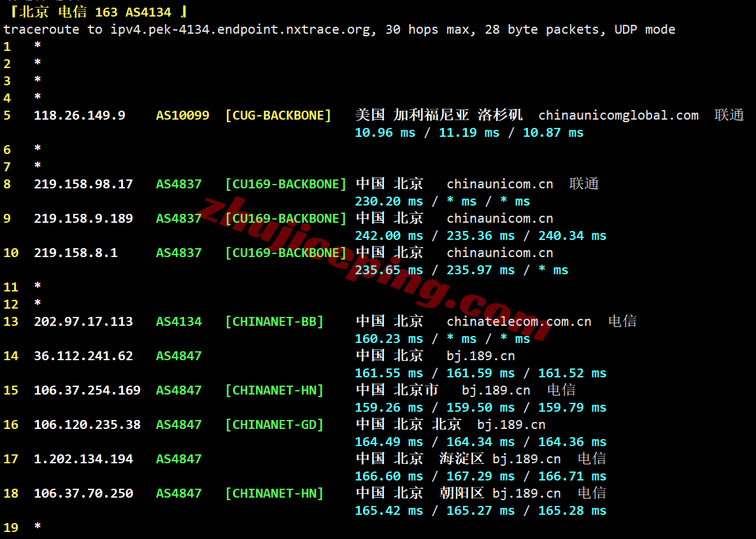Viewport: 756px width, 539px height.
Task: Click latency value 161.52 ms
Action: point(573,374)
